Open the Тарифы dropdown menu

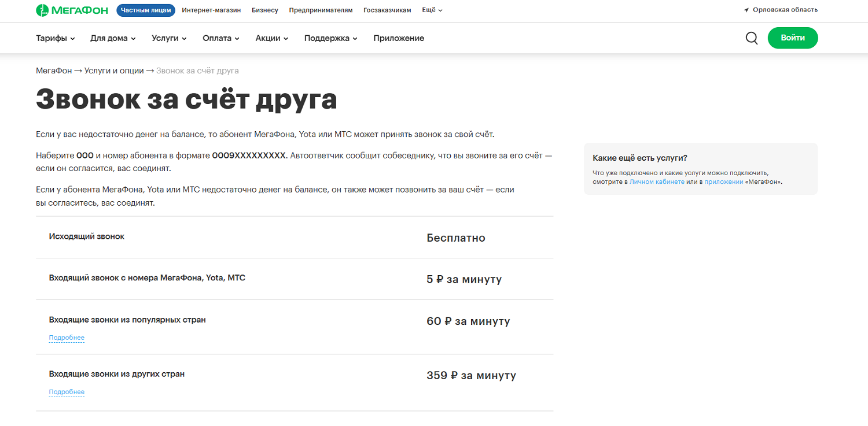[x=56, y=38]
